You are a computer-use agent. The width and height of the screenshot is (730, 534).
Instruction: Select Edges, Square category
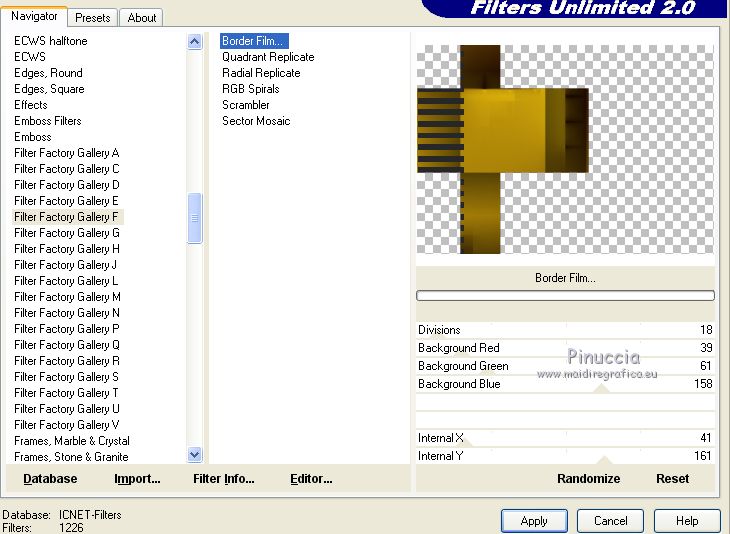(x=49, y=89)
